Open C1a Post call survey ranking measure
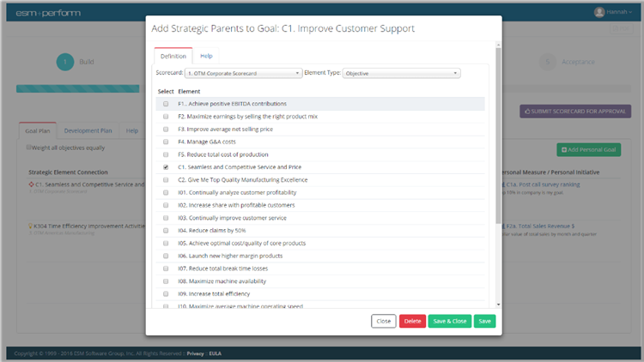Image resolution: width=644 pixels, height=362 pixels. point(543,184)
